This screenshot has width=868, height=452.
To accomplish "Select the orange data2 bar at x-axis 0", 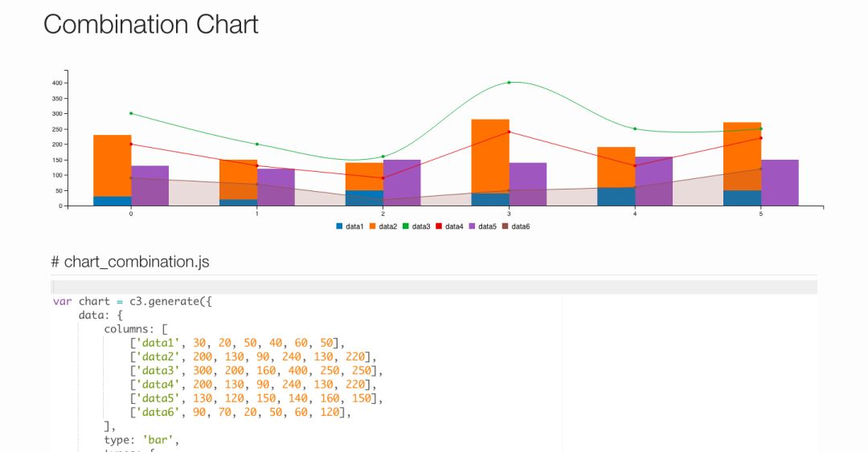I will [112, 165].
